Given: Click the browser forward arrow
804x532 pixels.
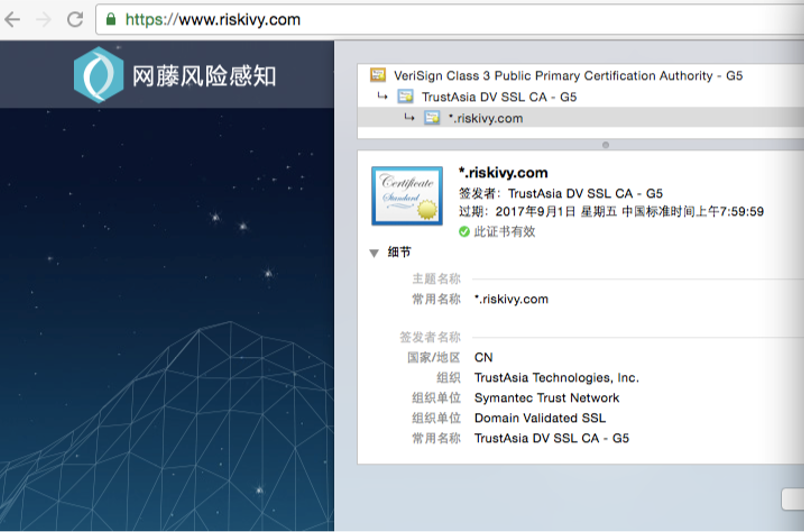Looking at the screenshot, I should pos(43,19).
